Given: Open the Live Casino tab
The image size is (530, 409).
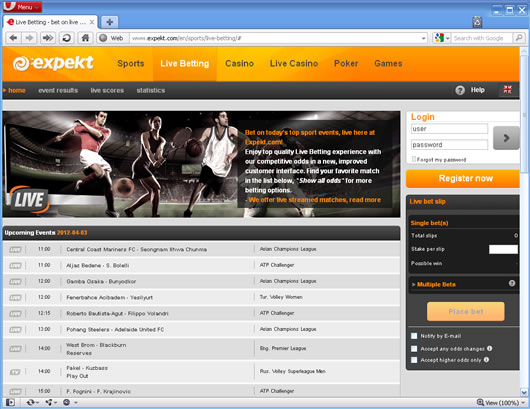Looking at the screenshot, I should click(294, 64).
